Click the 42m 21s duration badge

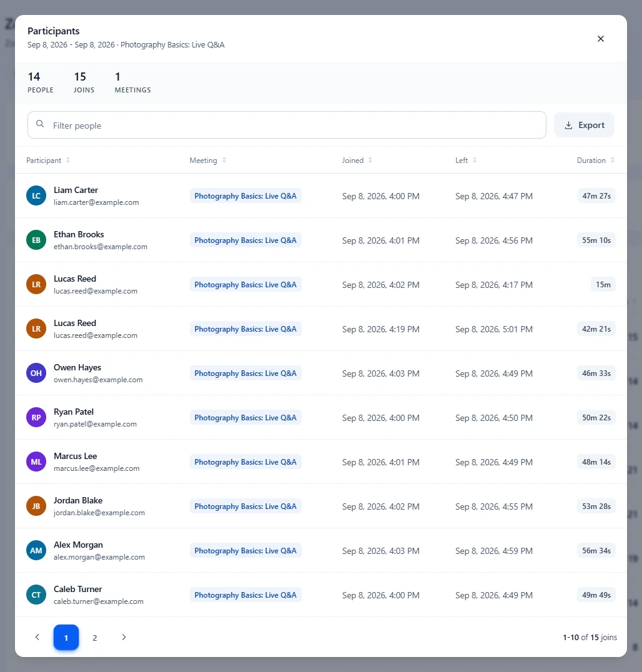click(596, 329)
